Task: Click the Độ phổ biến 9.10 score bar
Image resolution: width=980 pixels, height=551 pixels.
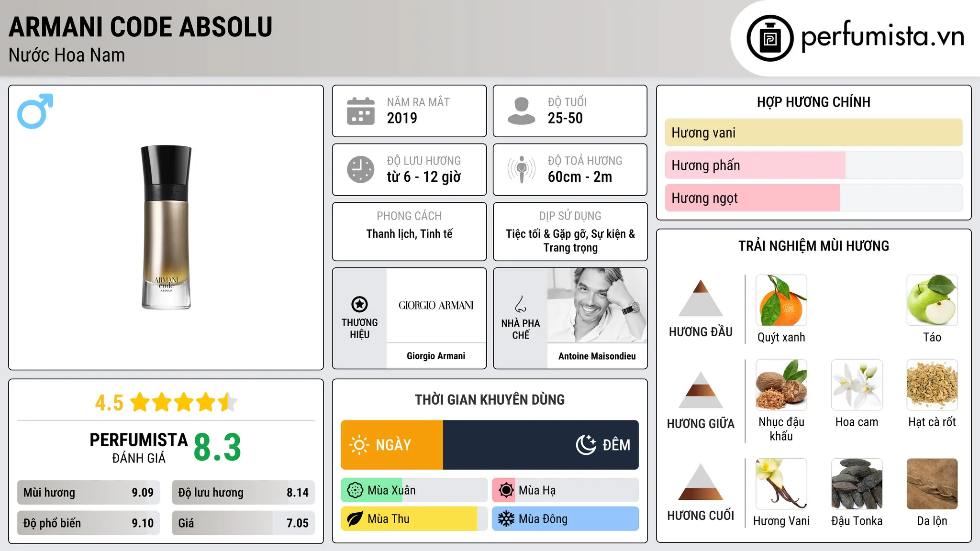Action: (89, 523)
